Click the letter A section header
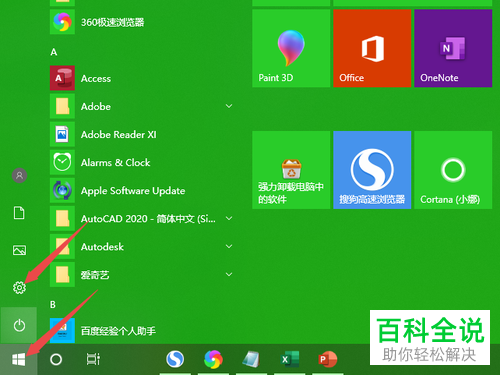The width and height of the screenshot is (500, 375). click(x=54, y=52)
